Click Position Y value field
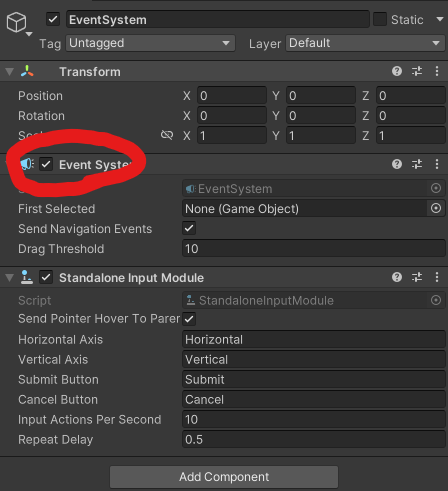Viewport: 448px width, 491px height. coord(321,96)
